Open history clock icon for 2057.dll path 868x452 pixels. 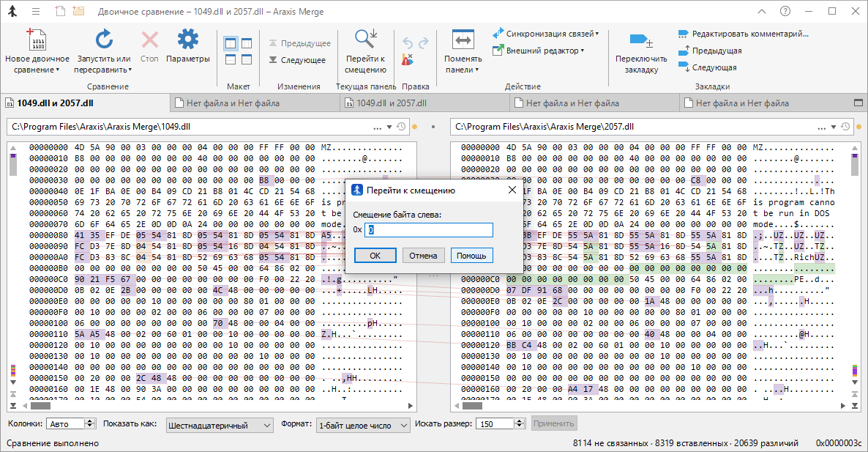[x=845, y=127]
